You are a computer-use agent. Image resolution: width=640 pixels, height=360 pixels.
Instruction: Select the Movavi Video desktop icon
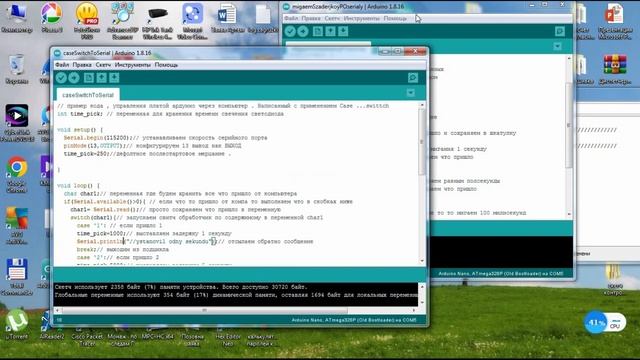192,20
